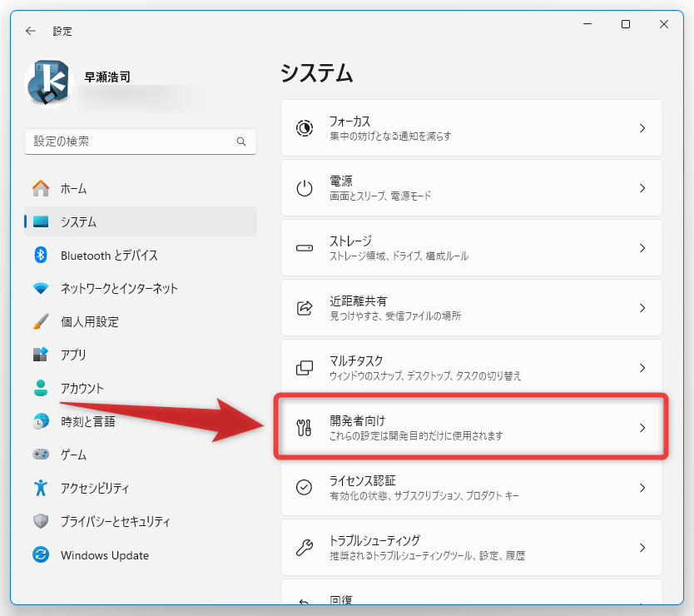Expand the ストレージ row chevron
694x616 pixels.
tap(642, 248)
